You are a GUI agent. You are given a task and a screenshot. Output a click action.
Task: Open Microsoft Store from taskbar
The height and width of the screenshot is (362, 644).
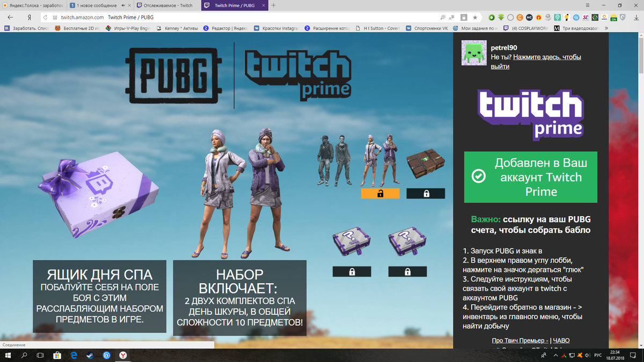[x=57, y=355]
